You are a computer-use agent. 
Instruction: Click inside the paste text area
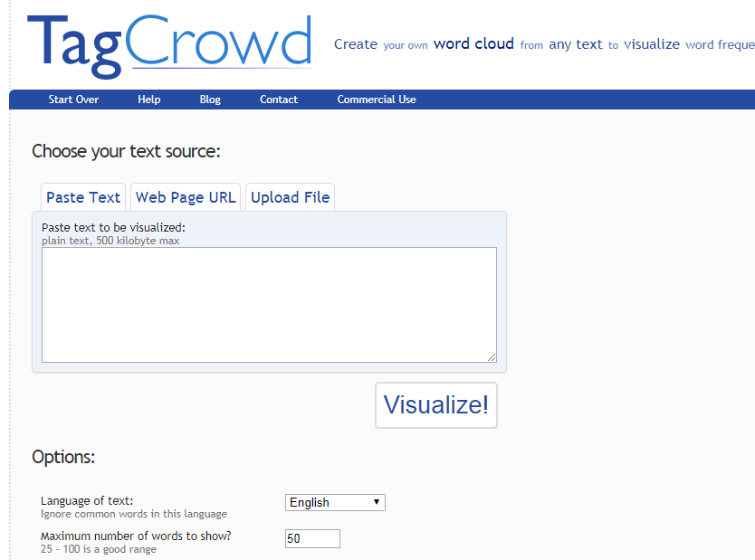tap(269, 303)
